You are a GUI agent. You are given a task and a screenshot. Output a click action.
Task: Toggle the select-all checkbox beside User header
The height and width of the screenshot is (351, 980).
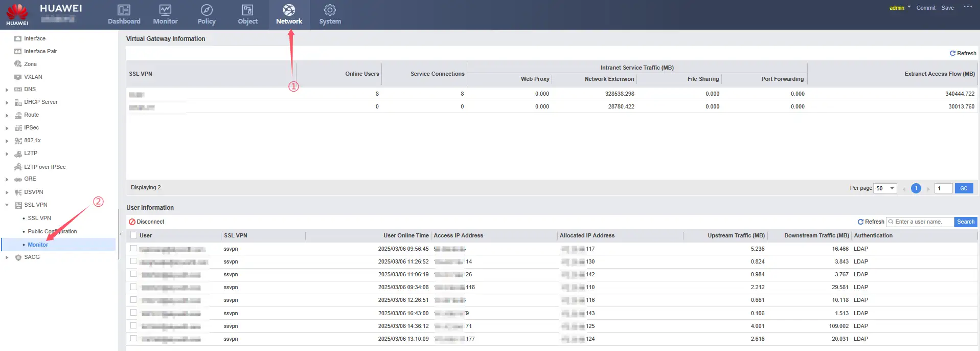pos(133,235)
